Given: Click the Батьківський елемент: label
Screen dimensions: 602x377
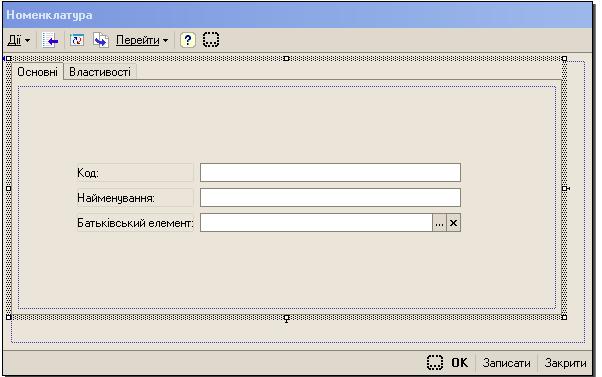Looking at the screenshot, I should point(135,223).
